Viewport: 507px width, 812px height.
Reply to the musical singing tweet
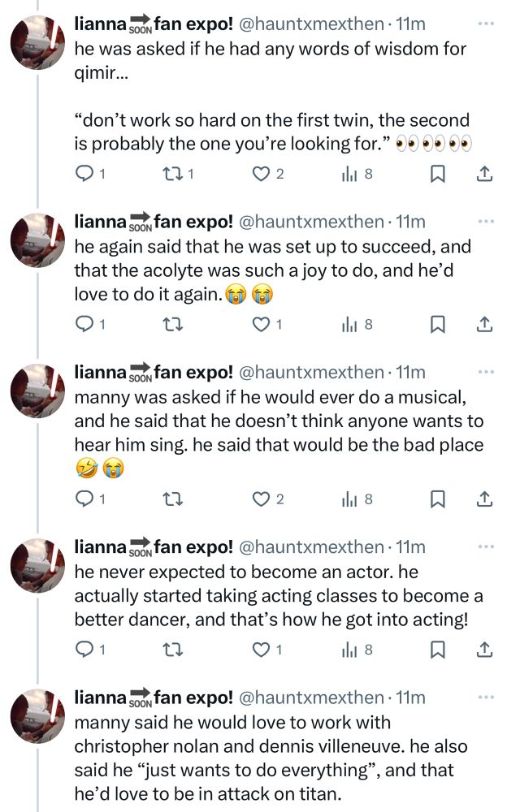84,499
